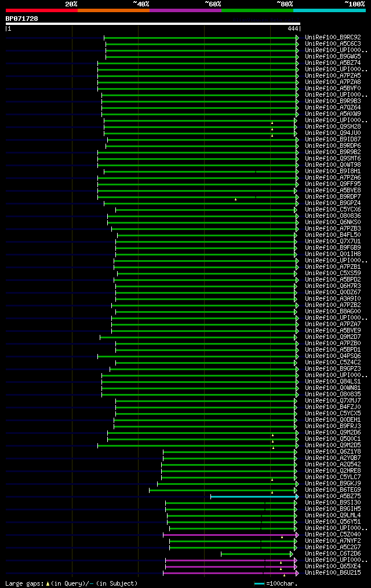
Task: Select hit label UniRef100_B9R9B2
Action: [333, 152]
